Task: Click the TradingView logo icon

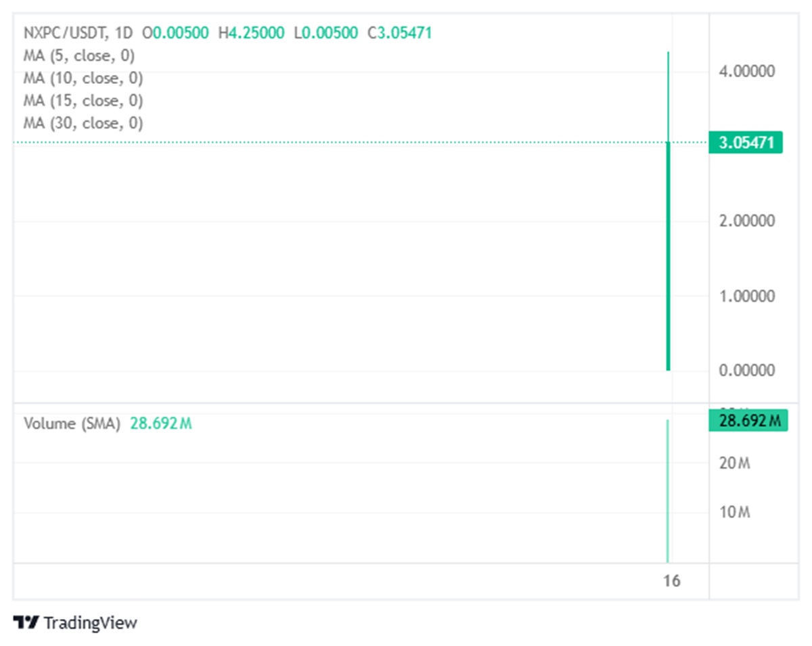Action: pos(26,622)
